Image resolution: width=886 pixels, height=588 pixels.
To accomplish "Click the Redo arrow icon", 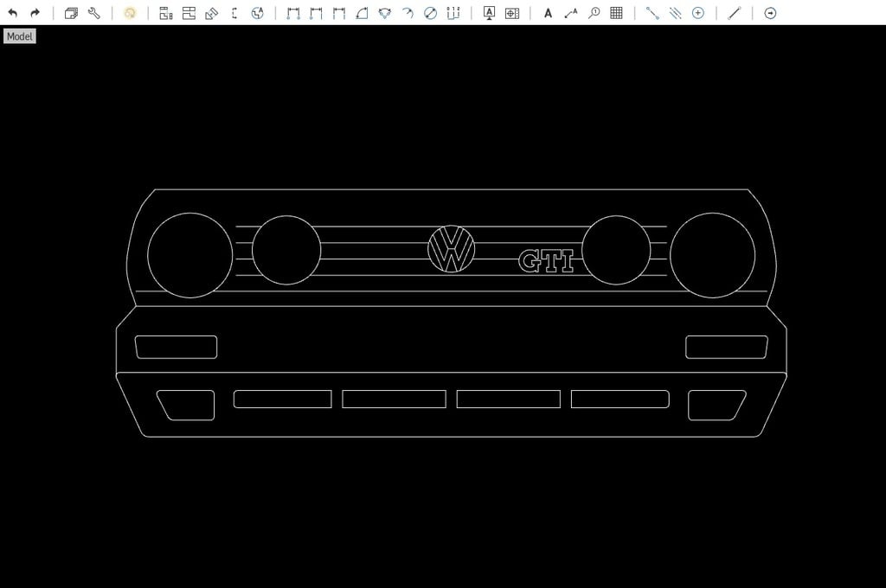I will [x=35, y=13].
